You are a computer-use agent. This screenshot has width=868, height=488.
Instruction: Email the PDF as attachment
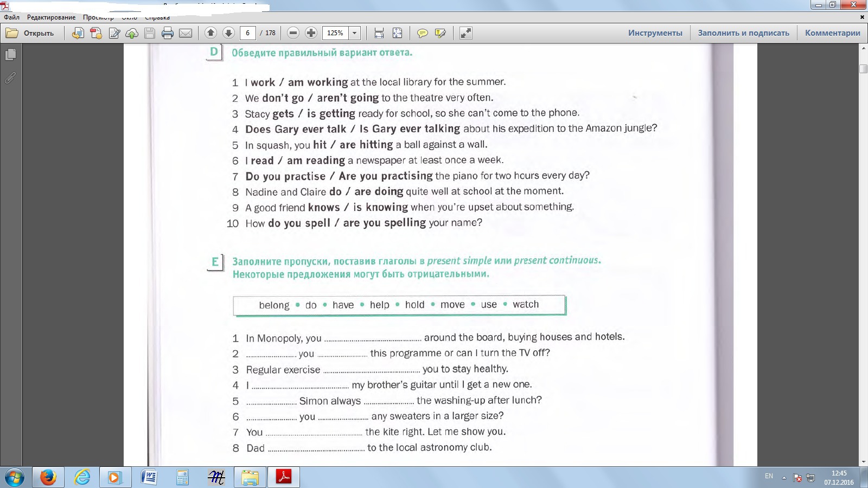click(186, 33)
